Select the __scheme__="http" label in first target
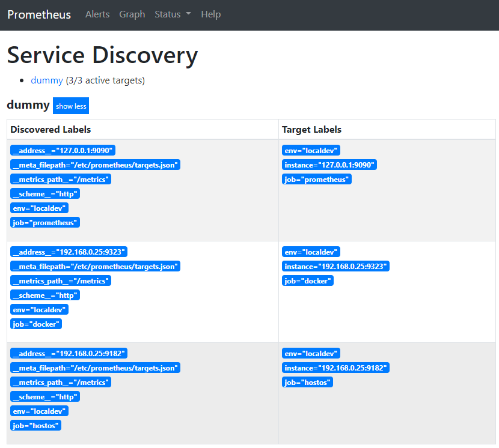499x448 pixels. 44,193
